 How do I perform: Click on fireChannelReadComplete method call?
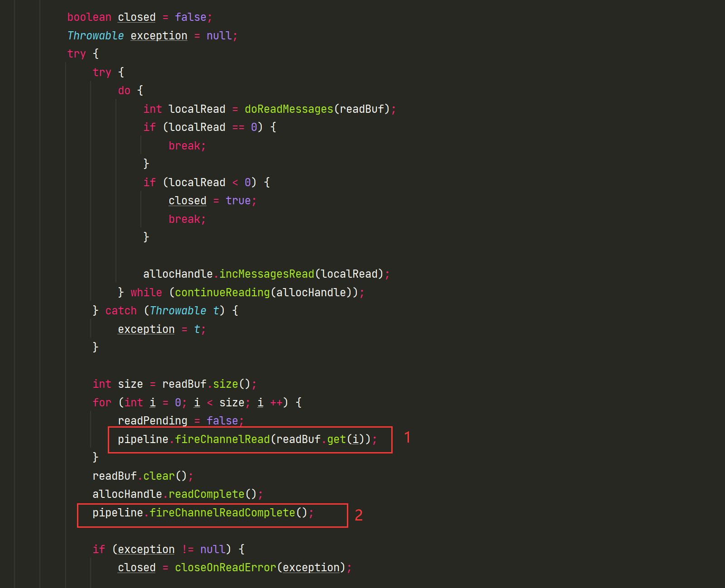(x=222, y=513)
